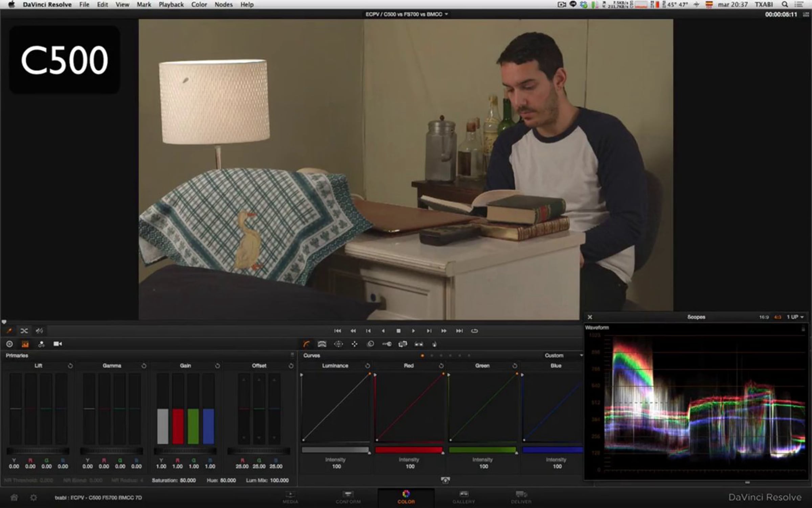The image size is (812, 508).
Task: Toggle loop playback
Action: pyautogui.click(x=474, y=331)
